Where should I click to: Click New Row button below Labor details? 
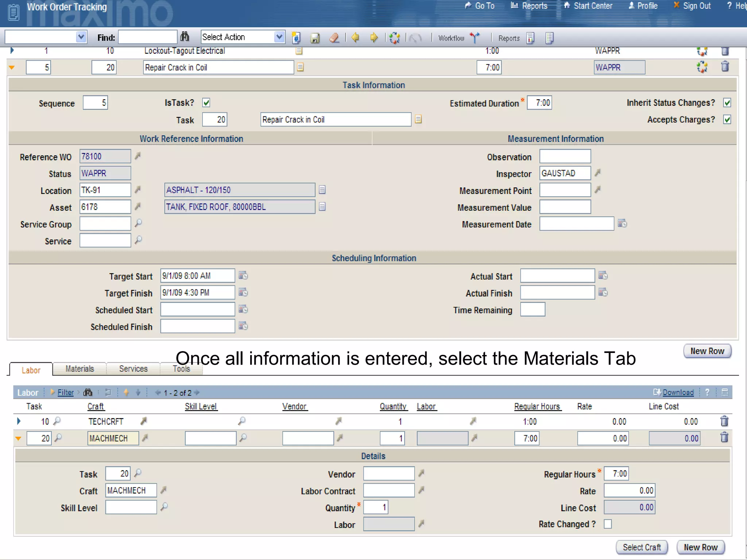point(700,547)
